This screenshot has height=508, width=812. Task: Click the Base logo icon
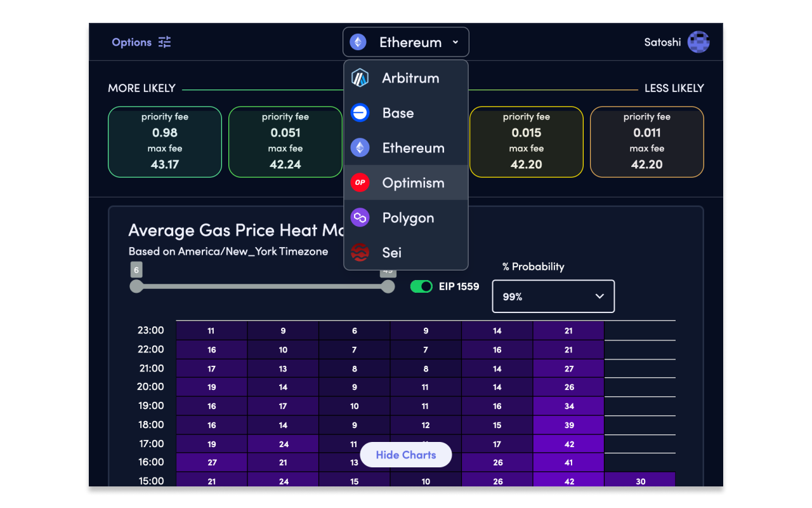pyautogui.click(x=360, y=113)
